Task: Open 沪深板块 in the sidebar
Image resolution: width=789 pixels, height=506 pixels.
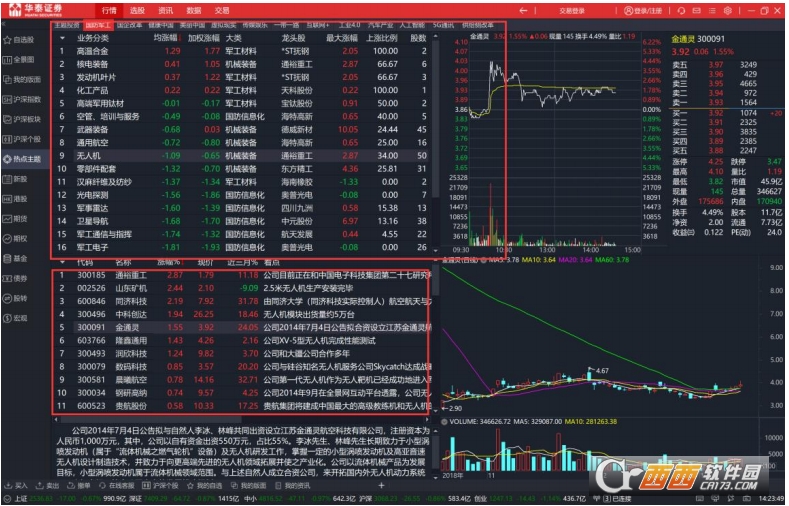Action: click(22, 119)
